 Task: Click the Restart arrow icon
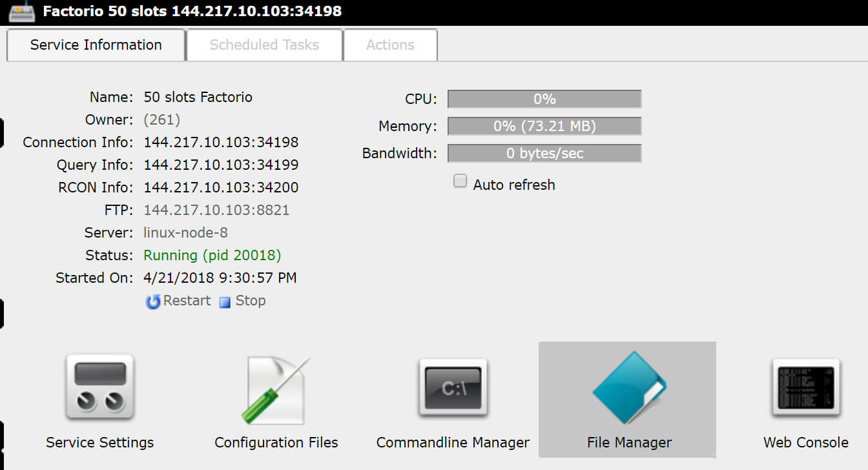[x=153, y=301]
